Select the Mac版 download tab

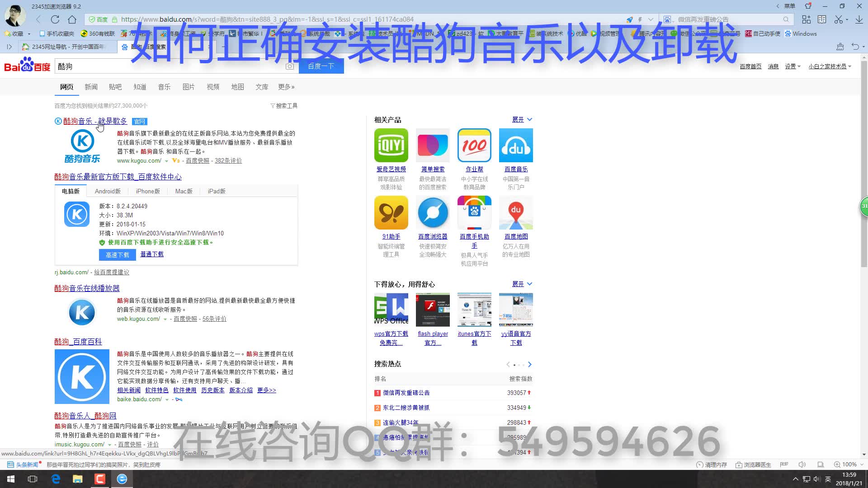(x=184, y=191)
